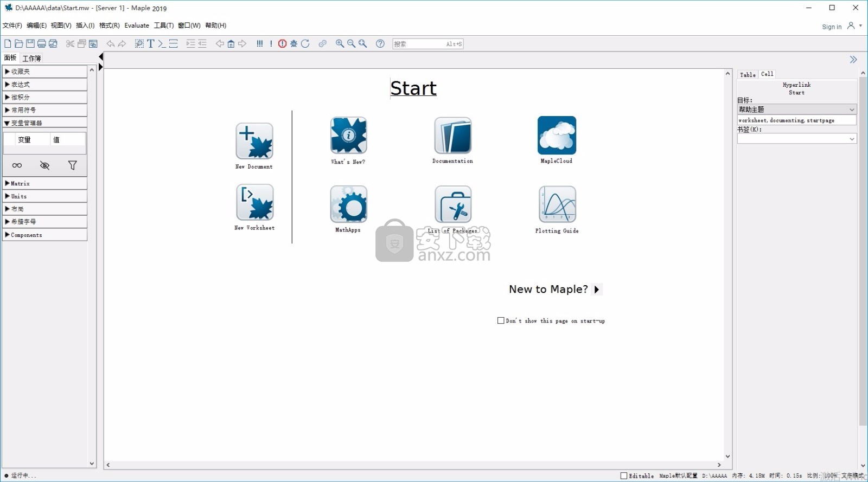The height and width of the screenshot is (482, 868).
Task: Save the worksheet with the floppy icon
Action: pyautogui.click(x=30, y=43)
